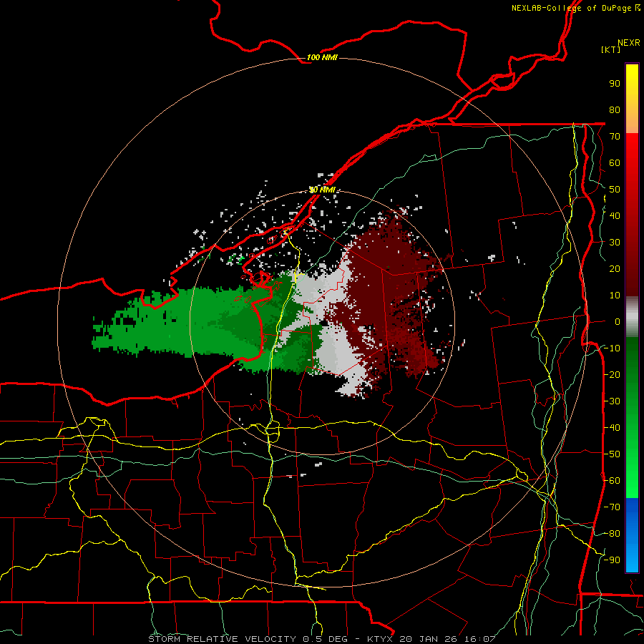Viewport: 644px width, 644px height.
Task: Click the -70 value on color scale
Action: [612, 507]
